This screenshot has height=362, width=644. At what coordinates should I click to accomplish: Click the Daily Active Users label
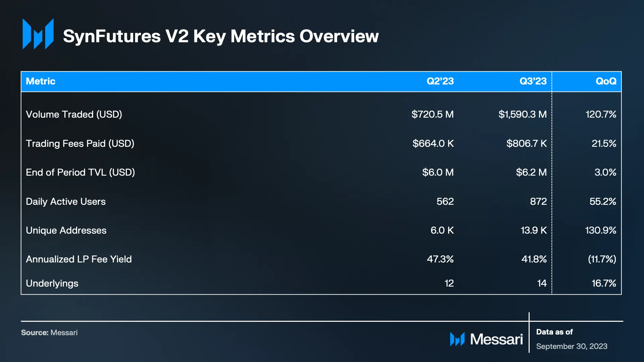coord(66,201)
